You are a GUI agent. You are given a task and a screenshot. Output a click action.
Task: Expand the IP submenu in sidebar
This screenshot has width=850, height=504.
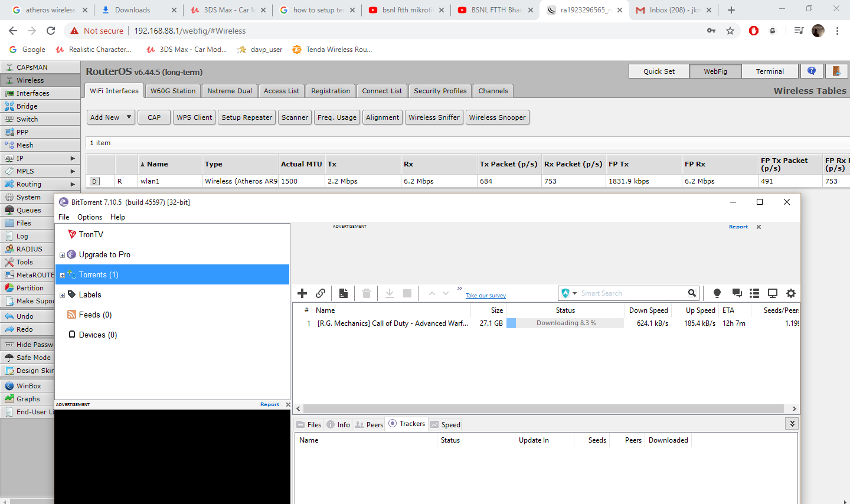coord(73,158)
